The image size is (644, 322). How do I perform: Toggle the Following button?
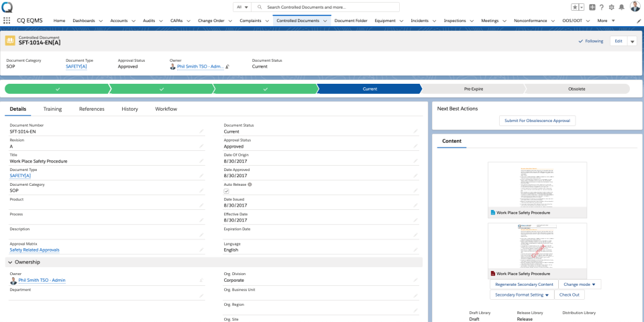click(x=590, y=41)
